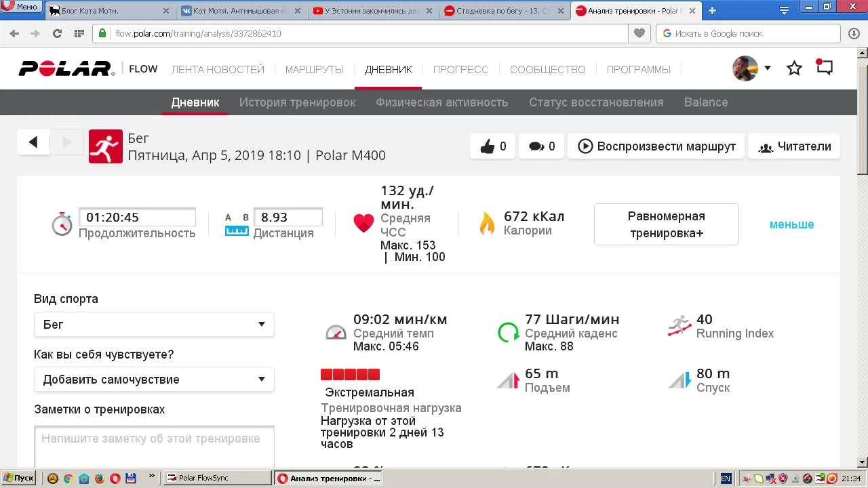Click the red running sport icon
Image resolution: width=868 pixels, height=488 pixels.
(x=106, y=146)
